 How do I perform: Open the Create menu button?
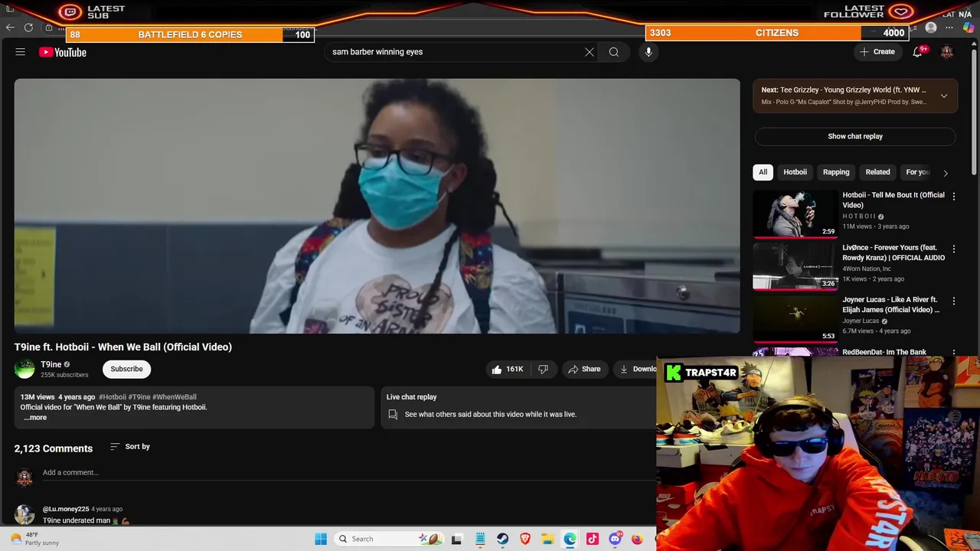(877, 52)
